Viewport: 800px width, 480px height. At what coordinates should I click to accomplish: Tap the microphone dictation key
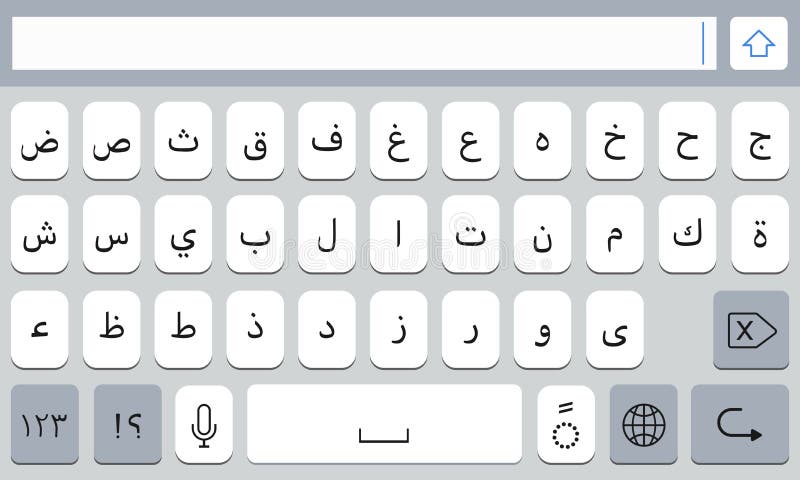[x=204, y=424]
